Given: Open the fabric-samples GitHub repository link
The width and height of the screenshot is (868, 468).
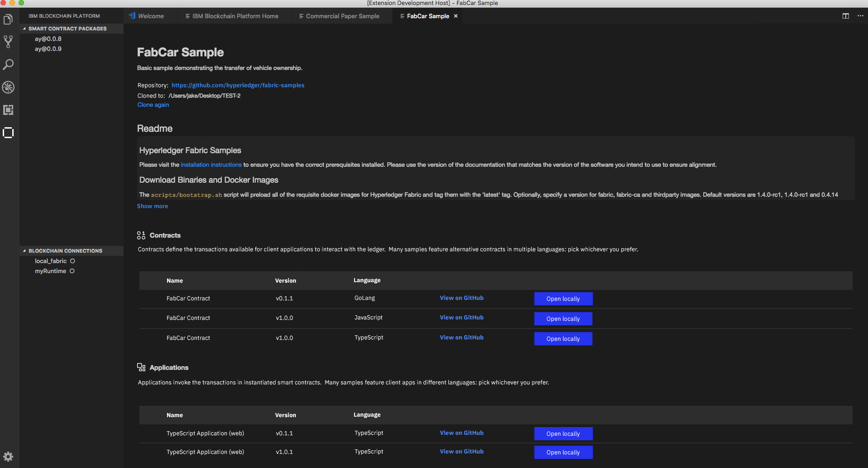Looking at the screenshot, I should click(x=238, y=85).
